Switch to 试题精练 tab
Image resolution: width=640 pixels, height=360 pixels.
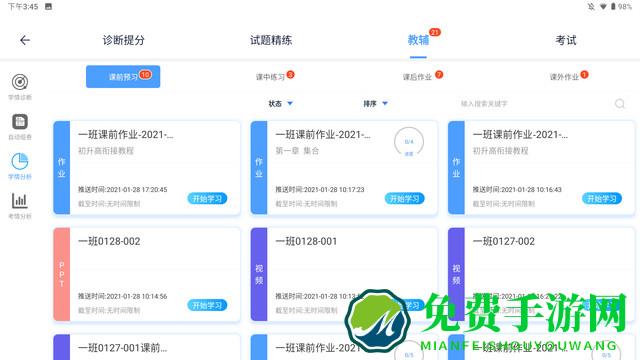coord(271,40)
